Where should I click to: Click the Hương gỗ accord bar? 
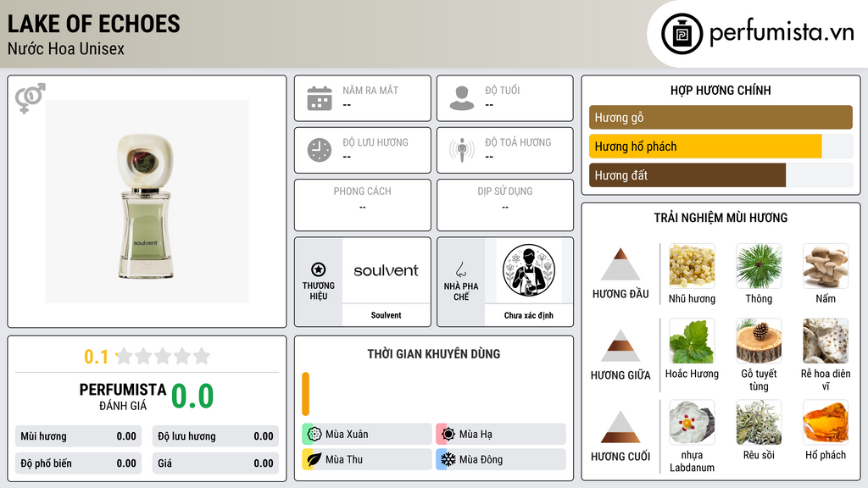pyautogui.click(x=721, y=117)
